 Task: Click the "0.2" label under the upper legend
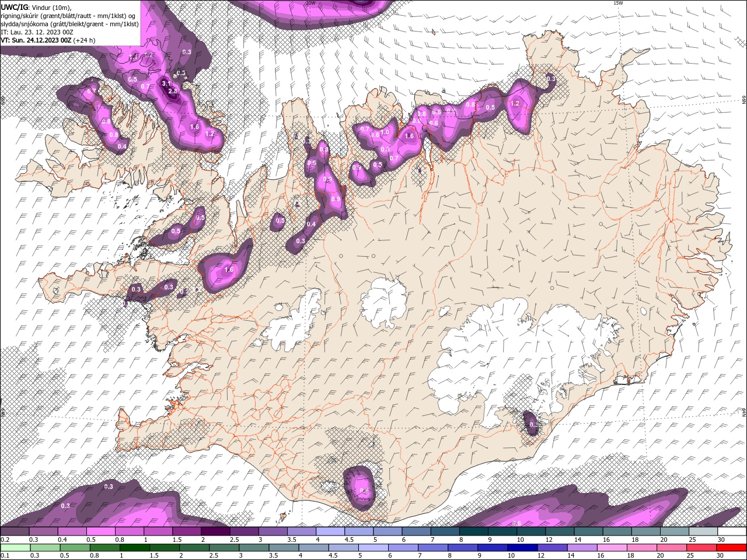pyautogui.click(x=4, y=540)
